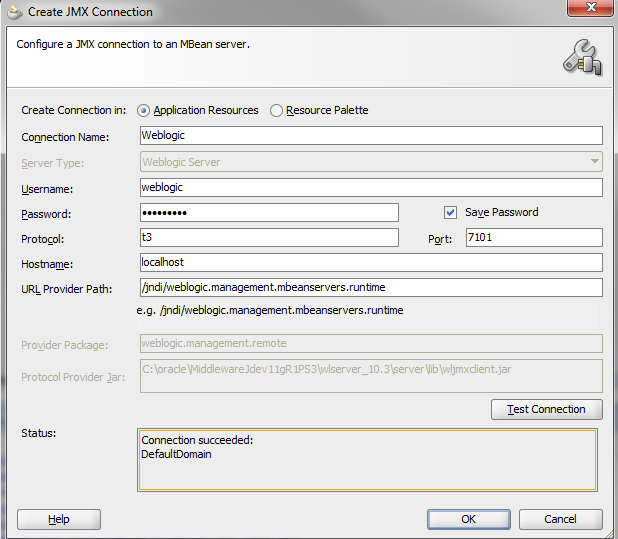618x539 pixels.
Task: Click the Username input field
Action: point(371,188)
